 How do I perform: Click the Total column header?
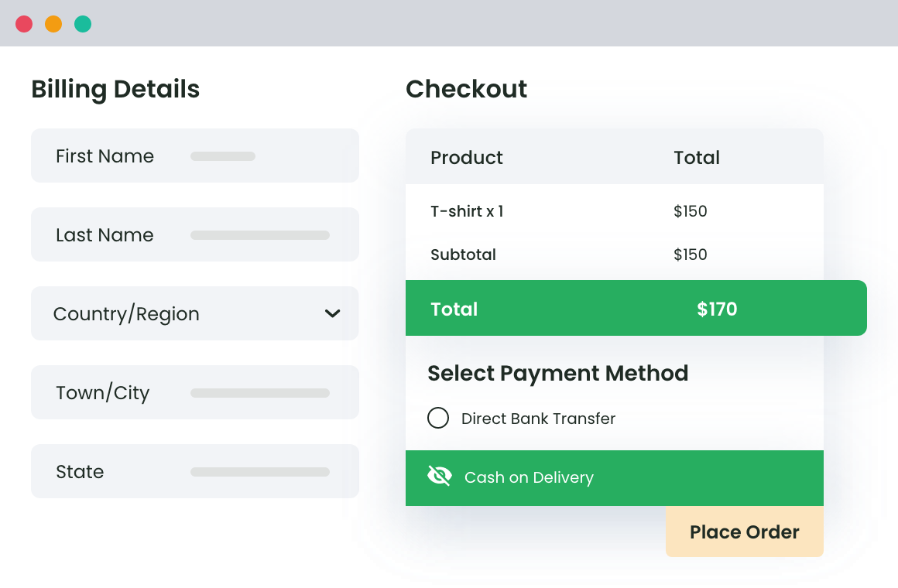(697, 158)
